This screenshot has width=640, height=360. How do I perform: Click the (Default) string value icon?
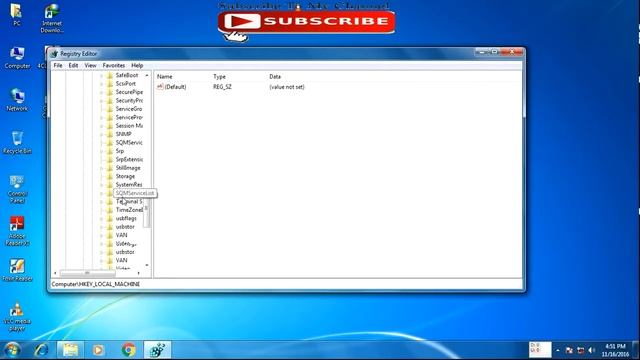pyautogui.click(x=160, y=87)
